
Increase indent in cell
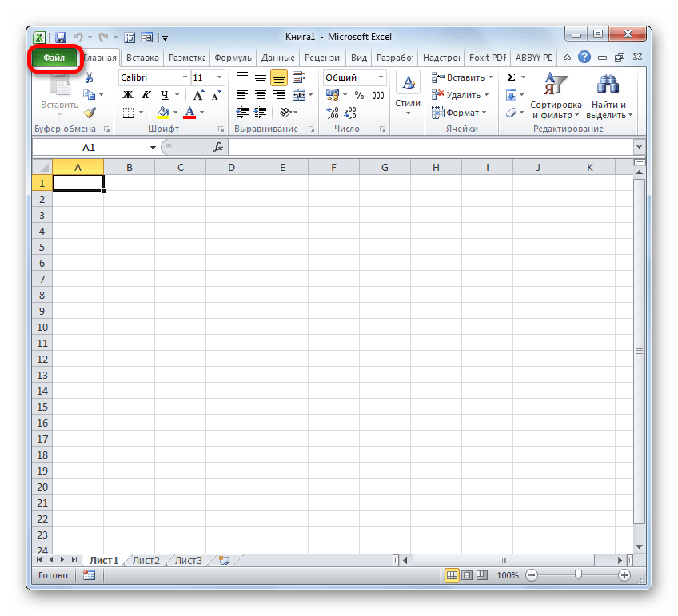pos(261,113)
